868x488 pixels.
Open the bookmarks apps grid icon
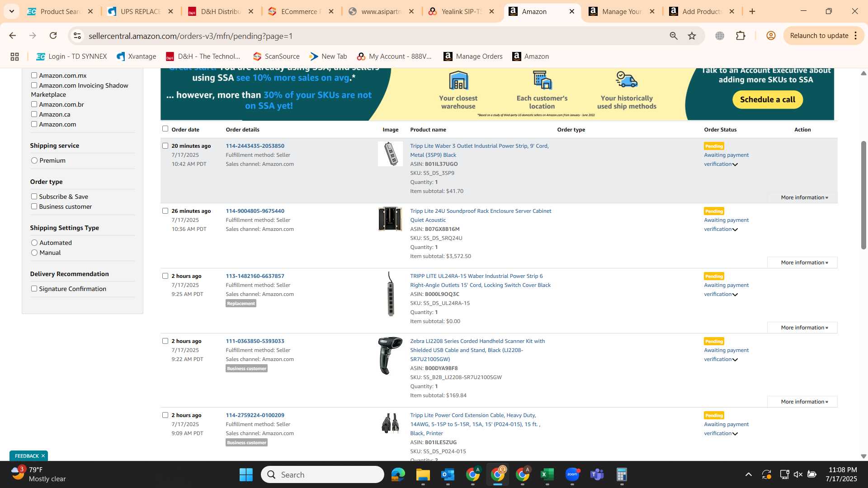[14, 56]
